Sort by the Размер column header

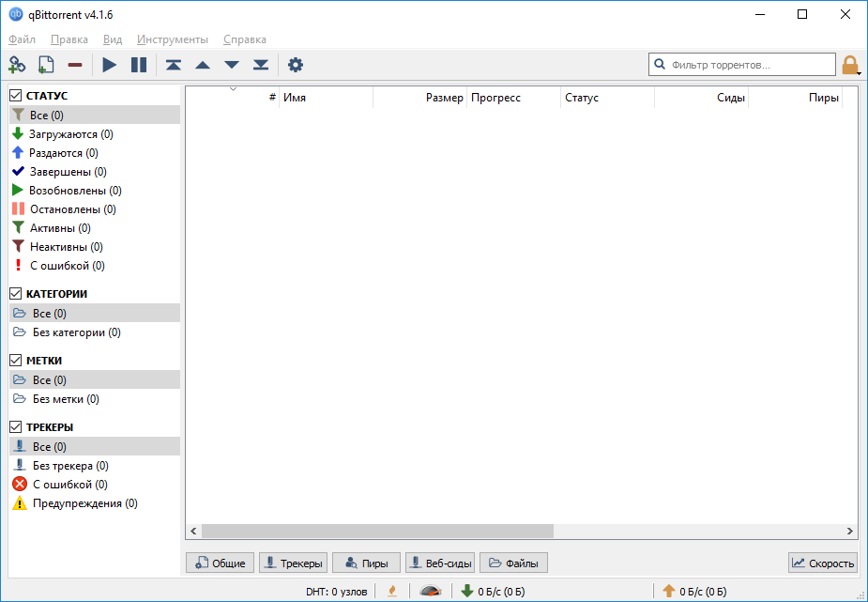coord(420,98)
